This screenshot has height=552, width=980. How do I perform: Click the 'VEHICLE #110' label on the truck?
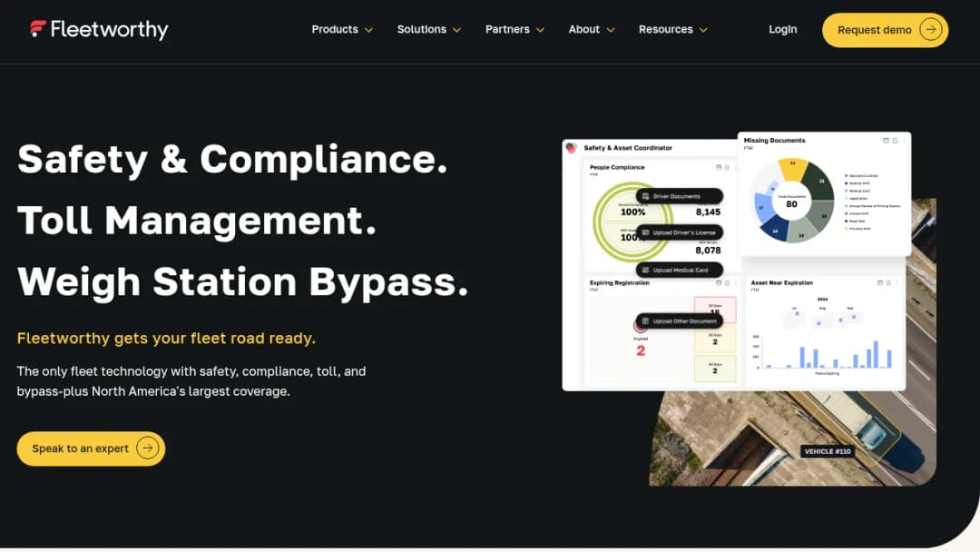828,451
